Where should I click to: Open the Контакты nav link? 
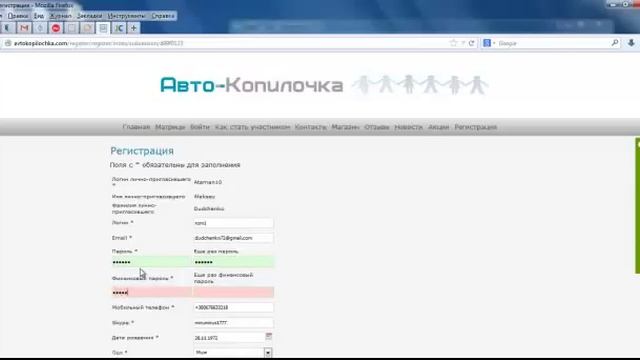point(311,127)
